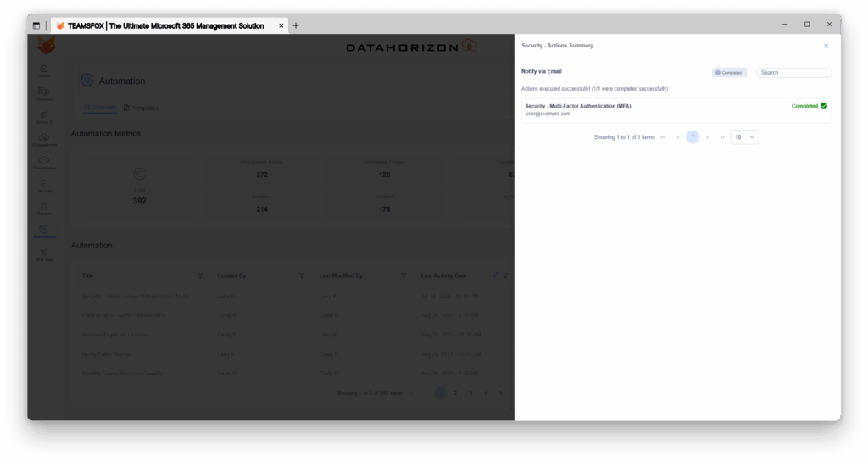Go to page 2 of automation table
This screenshot has height=461, width=868.
point(455,393)
